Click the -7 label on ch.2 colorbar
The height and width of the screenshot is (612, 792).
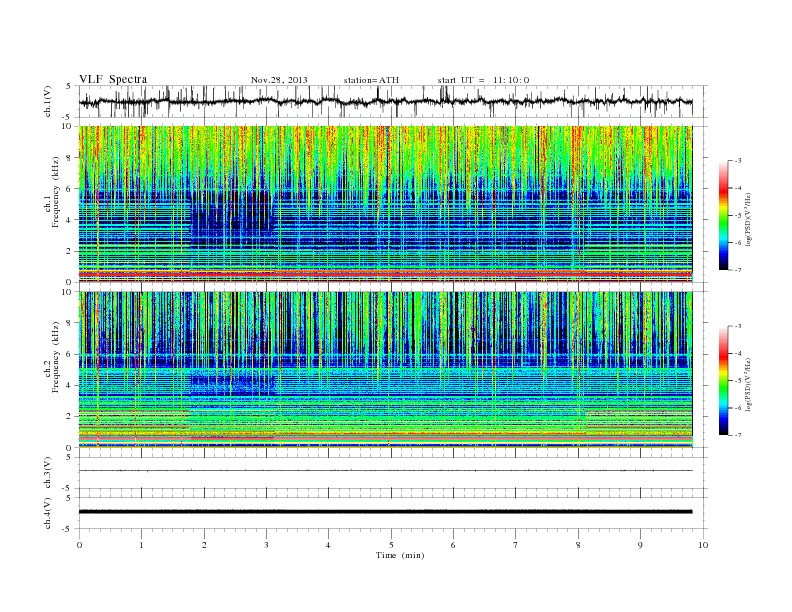coord(738,435)
